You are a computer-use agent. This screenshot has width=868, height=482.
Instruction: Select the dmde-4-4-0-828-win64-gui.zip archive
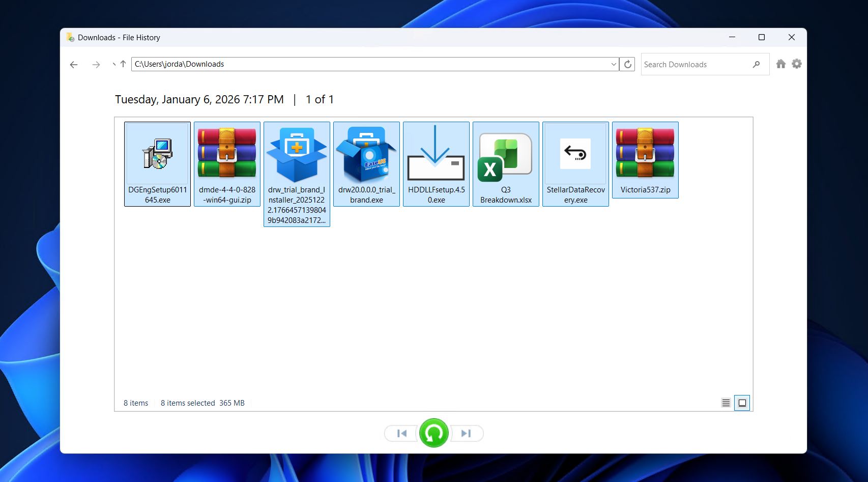[x=226, y=163]
